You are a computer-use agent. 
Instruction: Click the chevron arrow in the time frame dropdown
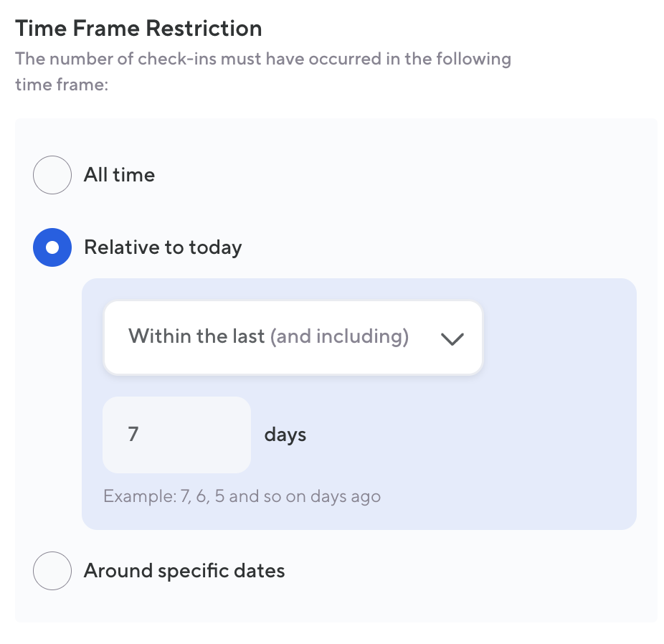[x=452, y=338]
